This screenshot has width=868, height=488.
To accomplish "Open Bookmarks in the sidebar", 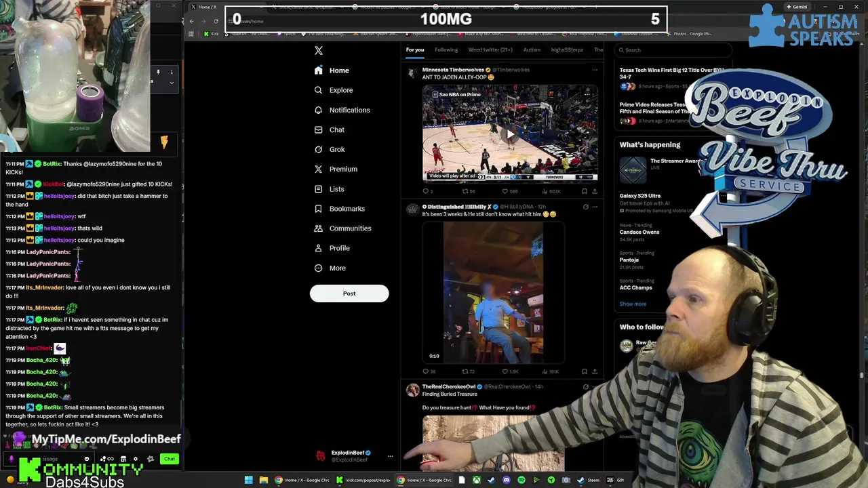I will (x=339, y=209).
